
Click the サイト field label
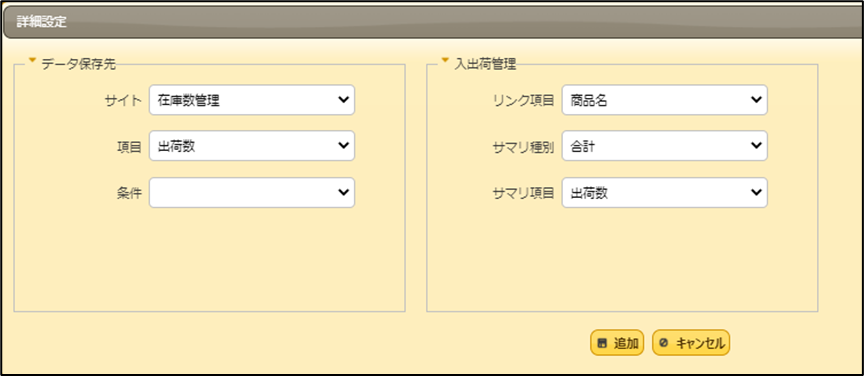pos(123,101)
